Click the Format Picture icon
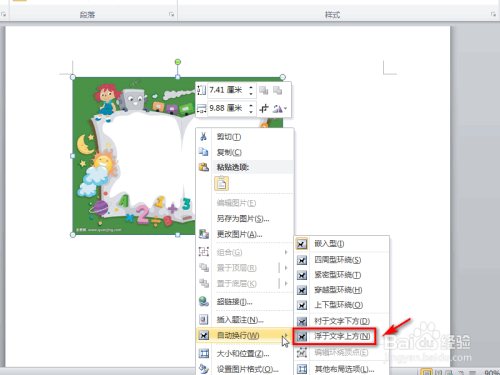Viewport: 500px width, 375px height. 204,369
